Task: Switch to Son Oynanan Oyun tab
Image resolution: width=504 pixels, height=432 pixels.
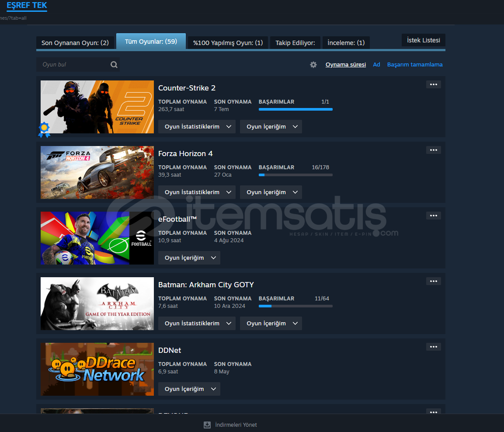Action: [75, 43]
